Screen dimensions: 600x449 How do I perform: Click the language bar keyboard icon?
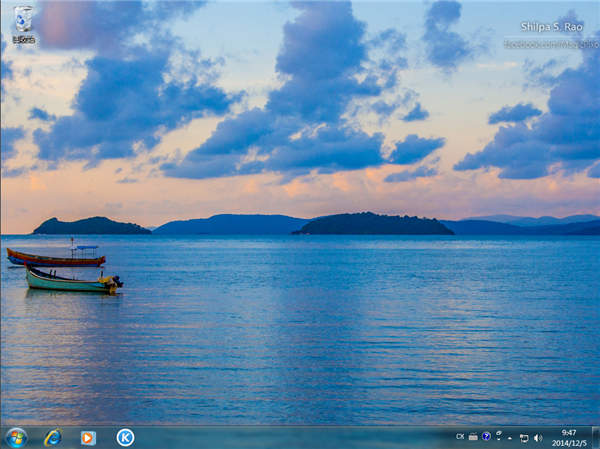pos(473,437)
